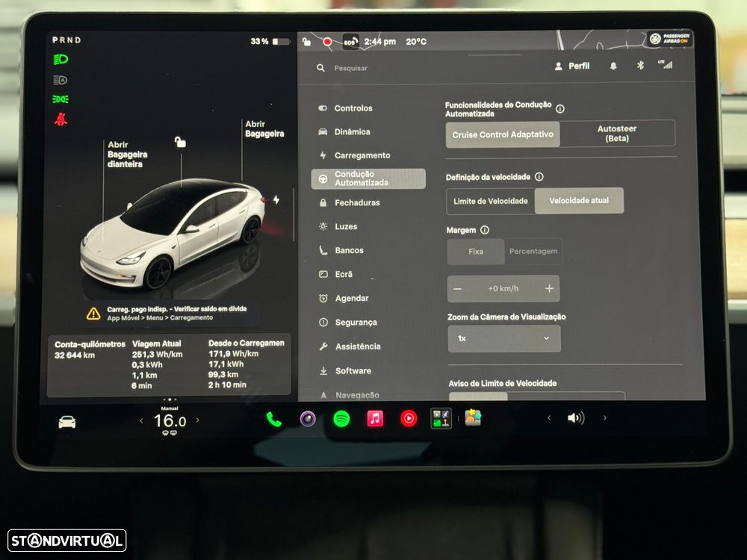The width and height of the screenshot is (747, 560).
Task: Open the Apple Music app icon
Action: tap(375, 419)
